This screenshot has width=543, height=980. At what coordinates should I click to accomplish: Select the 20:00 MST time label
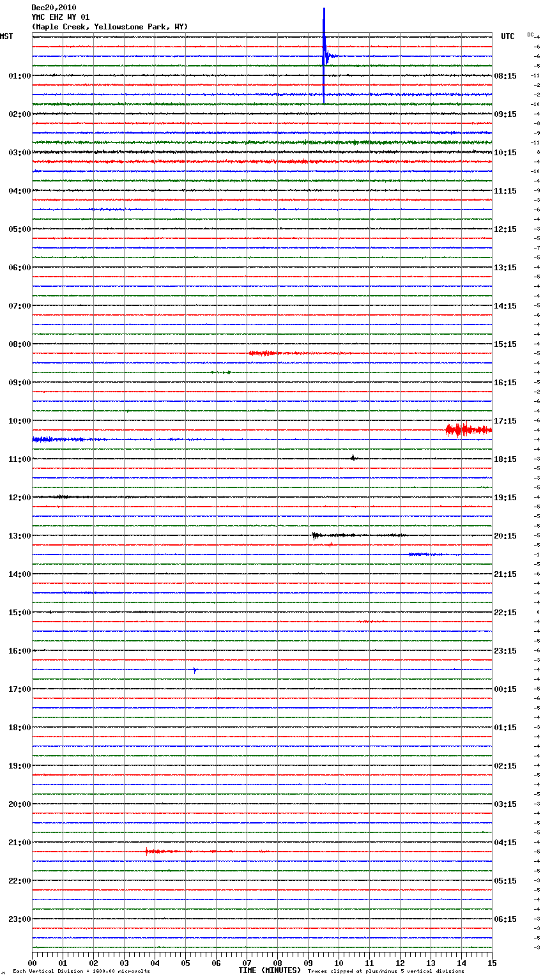point(20,804)
